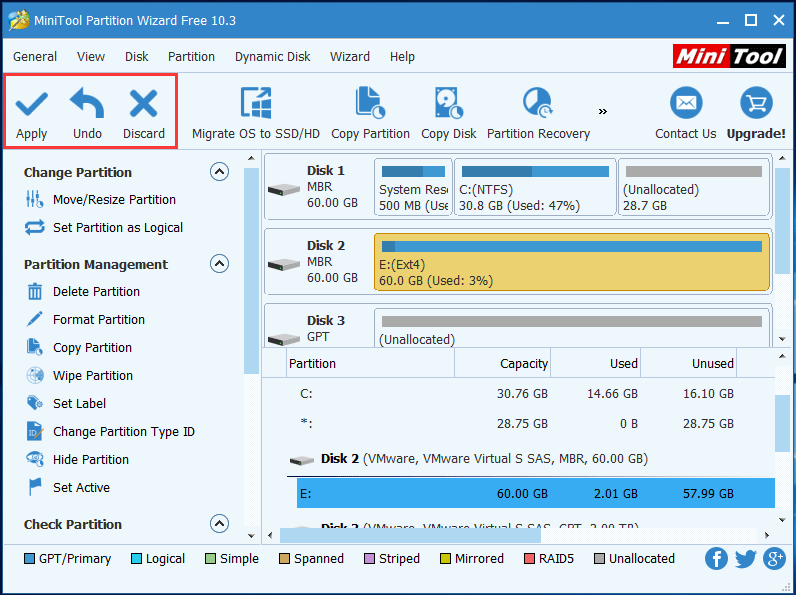Choose Wipe Partition from sidebar
796x595 pixels.
[x=93, y=376]
